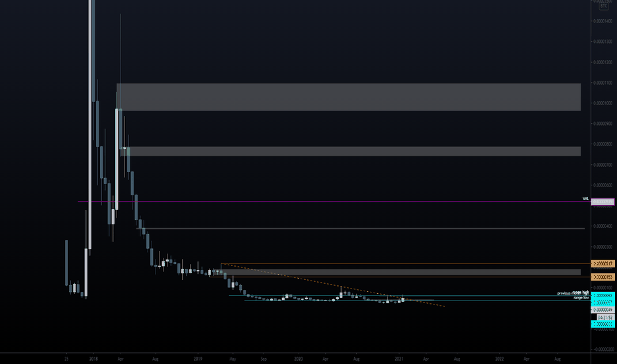The height and width of the screenshot is (364, 617).
Task: Click the 0.00001400 price axis label
Action: click(x=602, y=21)
